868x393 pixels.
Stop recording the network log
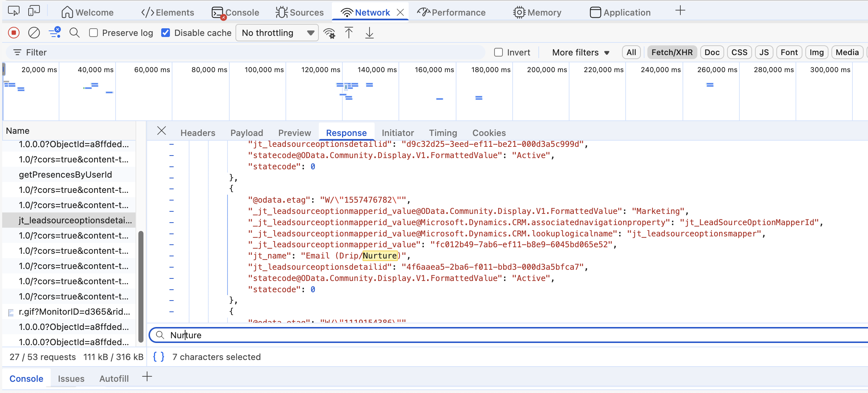click(x=13, y=33)
